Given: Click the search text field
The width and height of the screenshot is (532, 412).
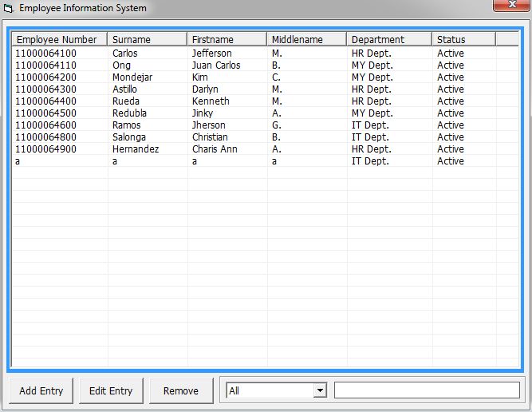Looking at the screenshot, I should pos(427,390).
